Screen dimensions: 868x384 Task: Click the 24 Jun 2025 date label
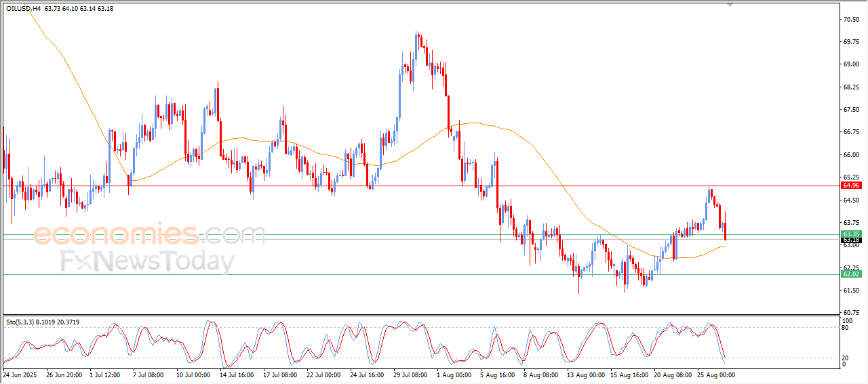(18, 374)
